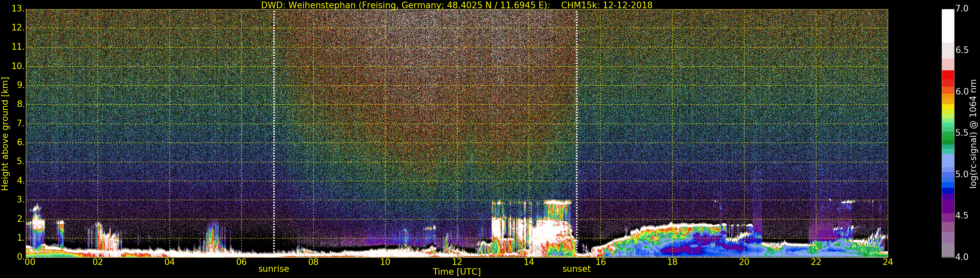Click the '6.0' colorbar value label

point(962,91)
